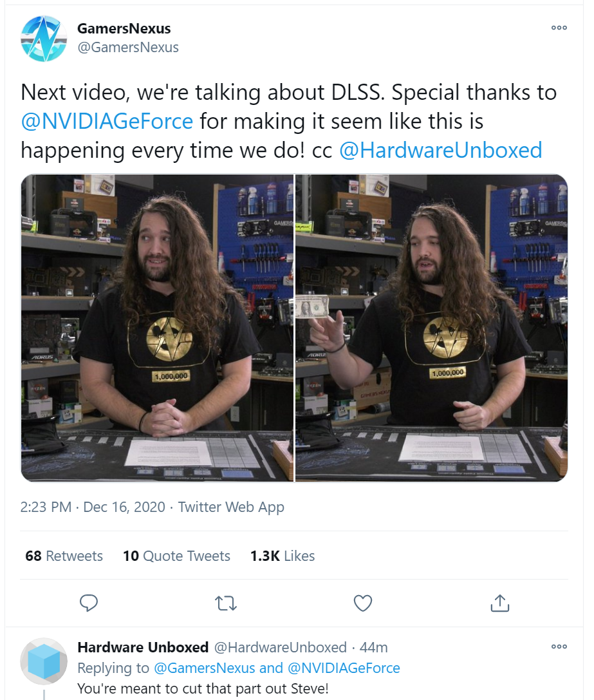Show the 1.3K Likes list
The height and width of the screenshot is (700, 594).
tap(282, 556)
